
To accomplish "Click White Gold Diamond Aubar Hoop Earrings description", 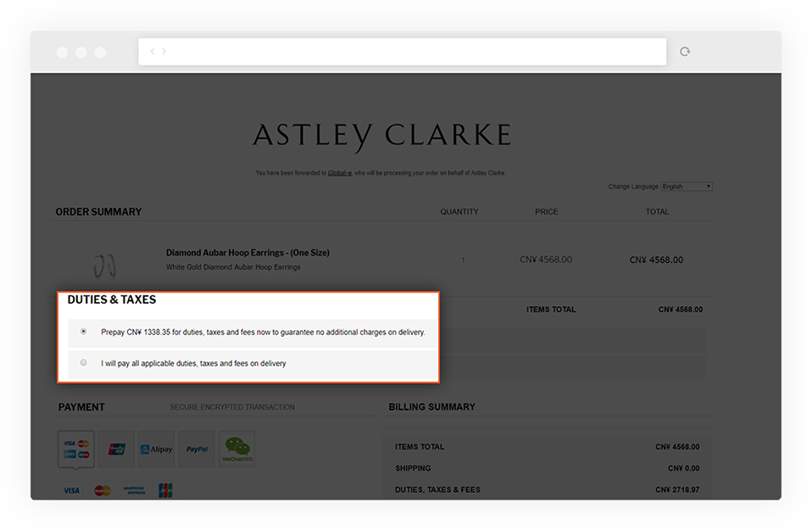I will [233, 267].
